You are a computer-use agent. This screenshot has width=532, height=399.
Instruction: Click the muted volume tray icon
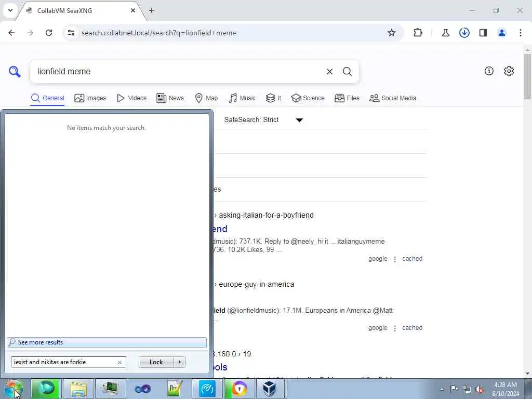click(x=480, y=389)
